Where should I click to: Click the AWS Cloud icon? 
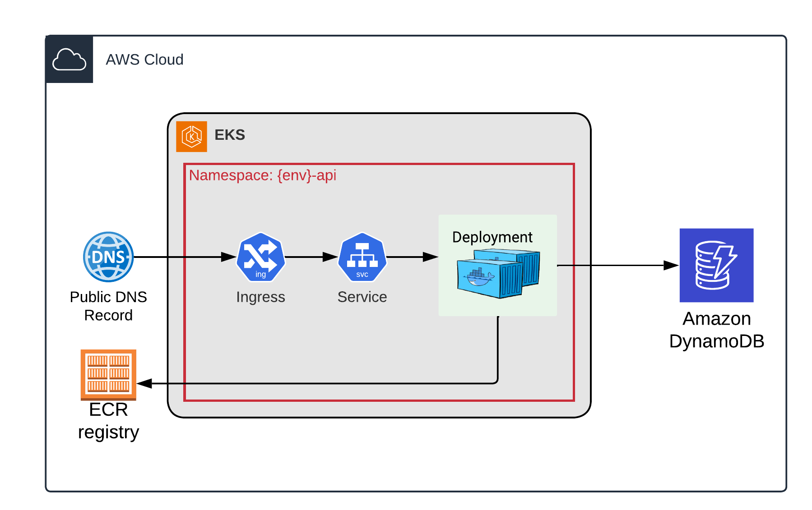[x=69, y=59]
